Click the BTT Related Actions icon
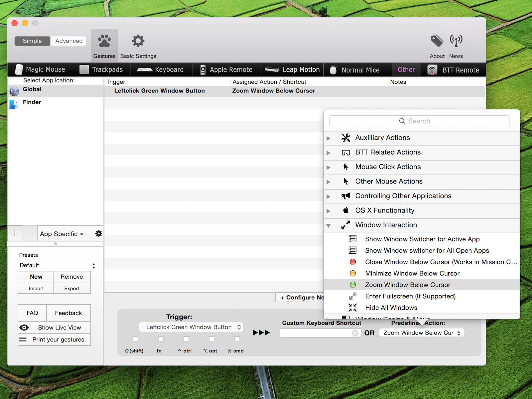The width and height of the screenshot is (532, 399). (346, 153)
